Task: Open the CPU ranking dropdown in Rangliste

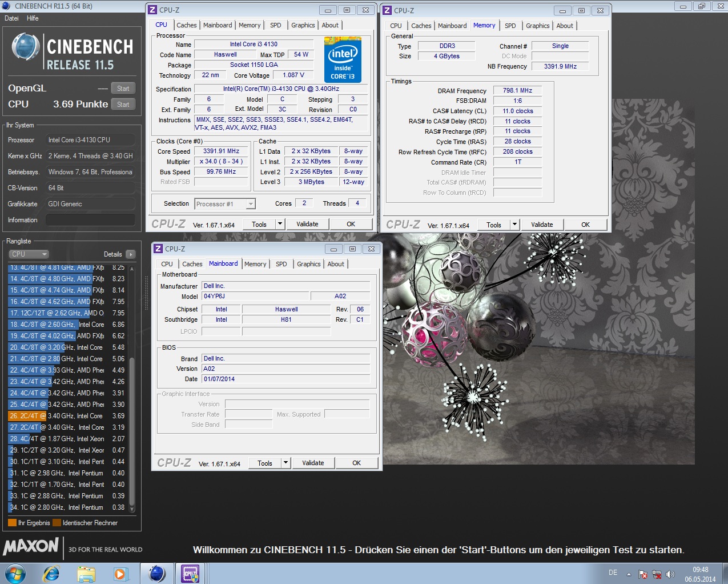Action: coord(29,254)
